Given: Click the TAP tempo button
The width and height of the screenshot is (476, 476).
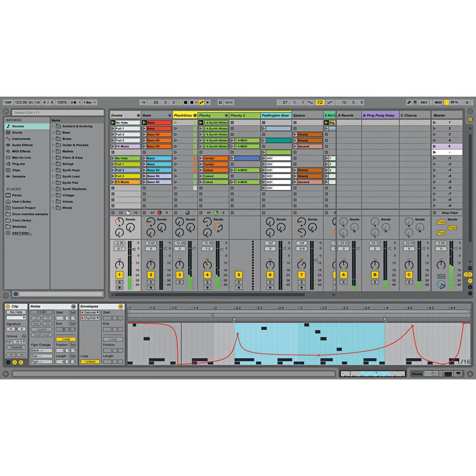Looking at the screenshot, I should (8, 102).
